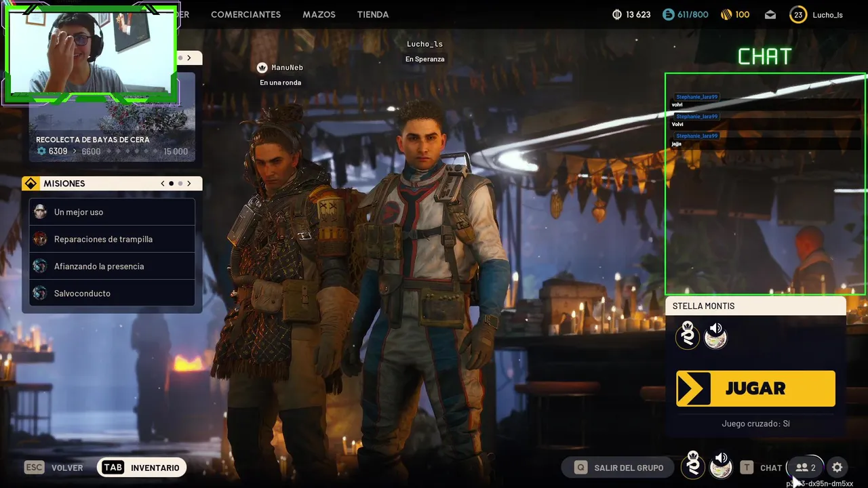Image resolution: width=868 pixels, height=488 pixels.
Task: Go to next Misiones page arrow
Action: pos(189,184)
